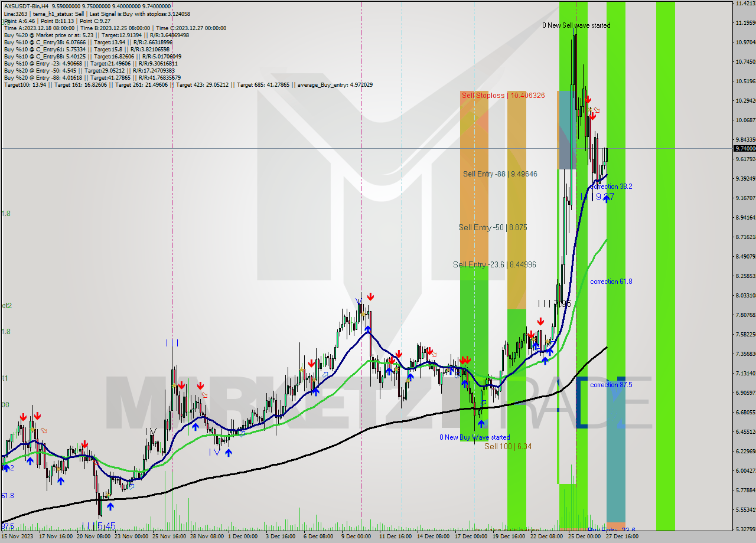Click the 7.58225 price axis label
Image resolution: width=756 pixels, height=543 pixels.
coord(745,335)
